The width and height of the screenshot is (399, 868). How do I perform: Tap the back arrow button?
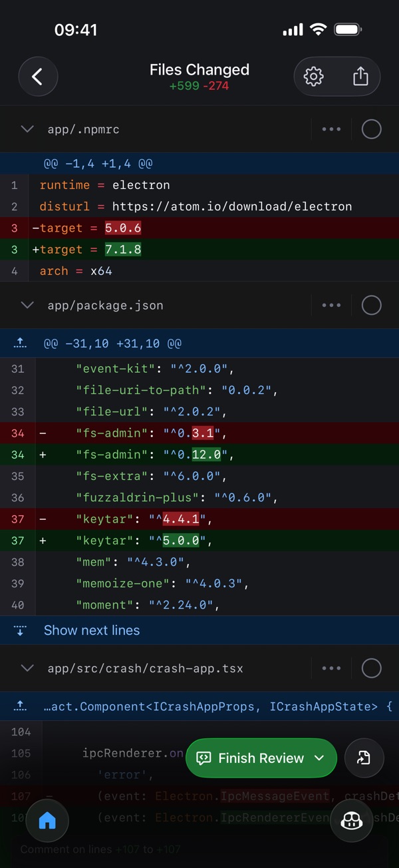point(38,77)
